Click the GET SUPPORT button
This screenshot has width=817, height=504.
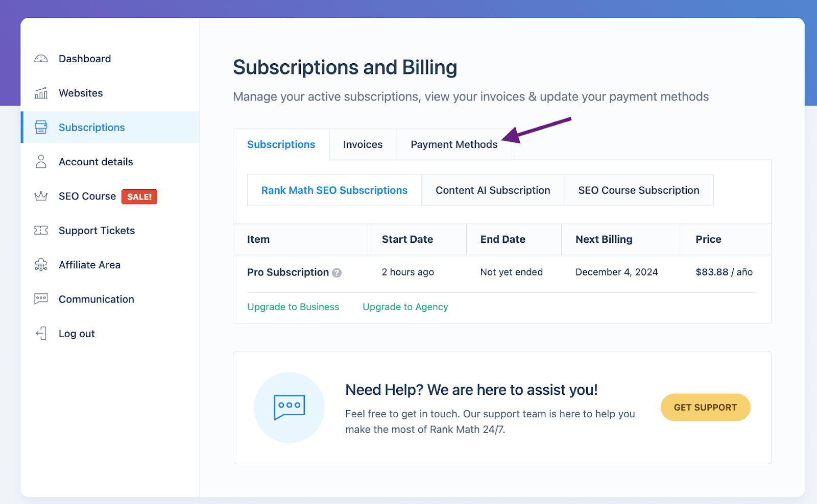[705, 407]
